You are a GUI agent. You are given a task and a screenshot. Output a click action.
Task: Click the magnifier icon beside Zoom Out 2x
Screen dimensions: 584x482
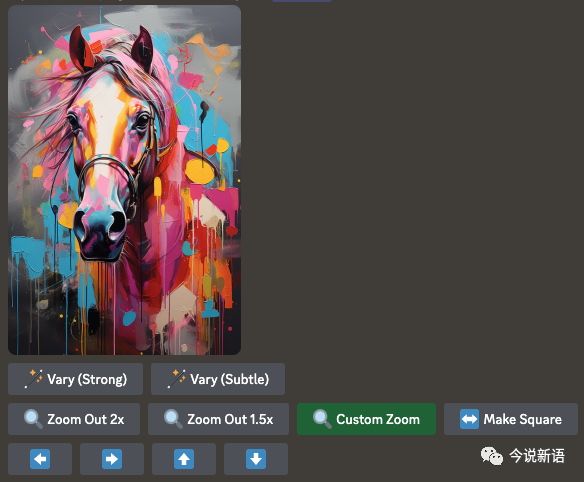(33, 419)
